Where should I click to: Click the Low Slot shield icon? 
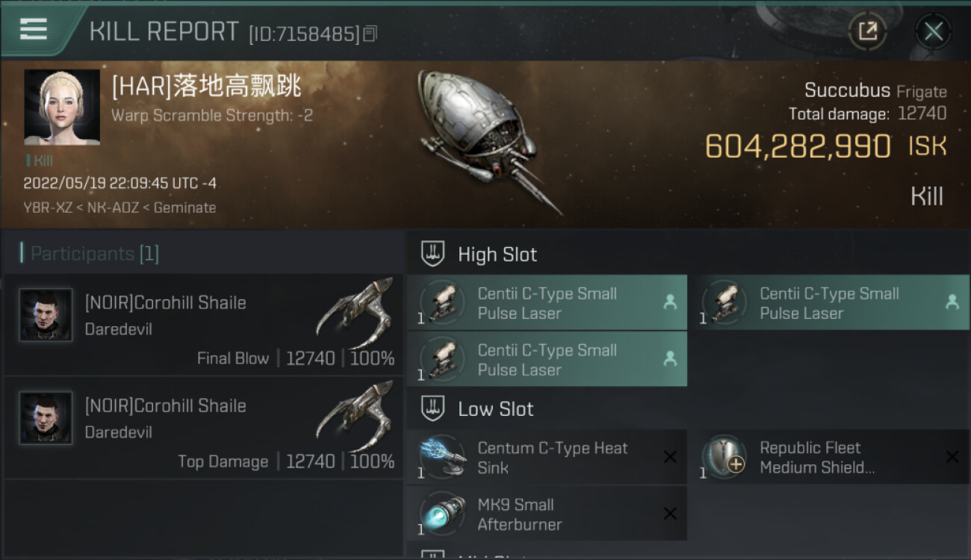click(x=433, y=408)
